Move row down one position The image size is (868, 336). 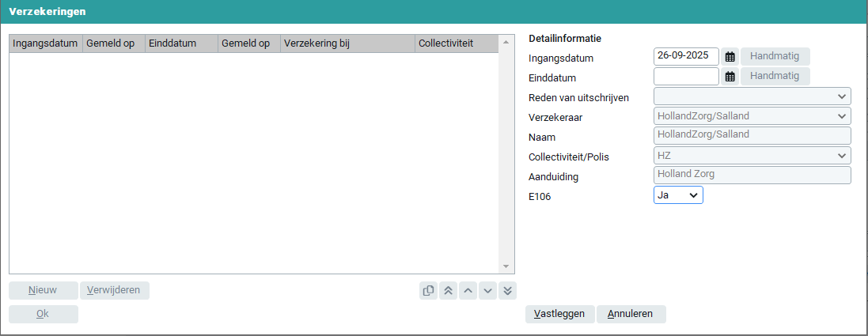pyautogui.click(x=487, y=290)
